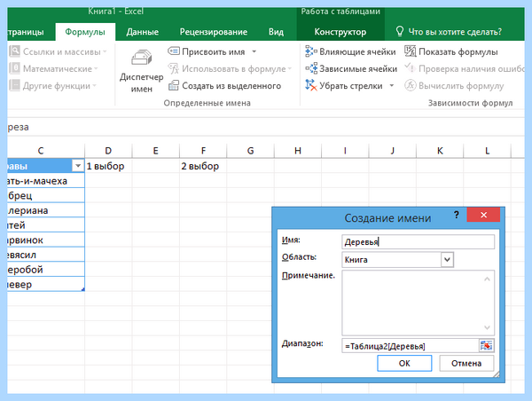Expand Убрать стрелки dropdown arrow
This screenshot has height=401, width=532.
pyautogui.click(x=392, y=85)
